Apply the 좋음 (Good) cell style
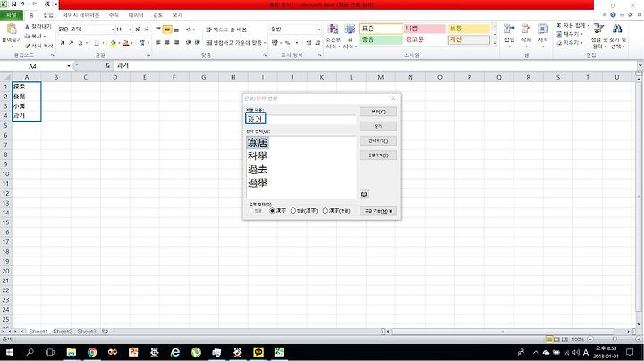 381,39
